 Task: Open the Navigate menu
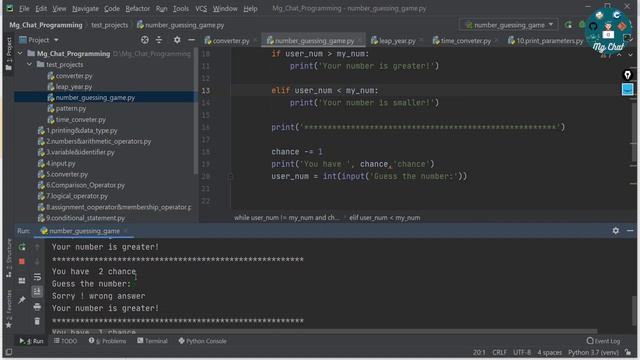point(85,8)
